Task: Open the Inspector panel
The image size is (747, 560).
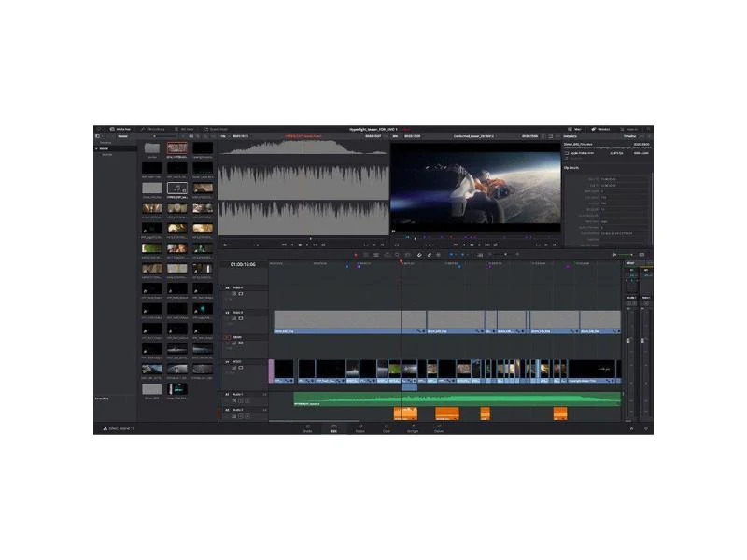Action: [x=628, y=129]
